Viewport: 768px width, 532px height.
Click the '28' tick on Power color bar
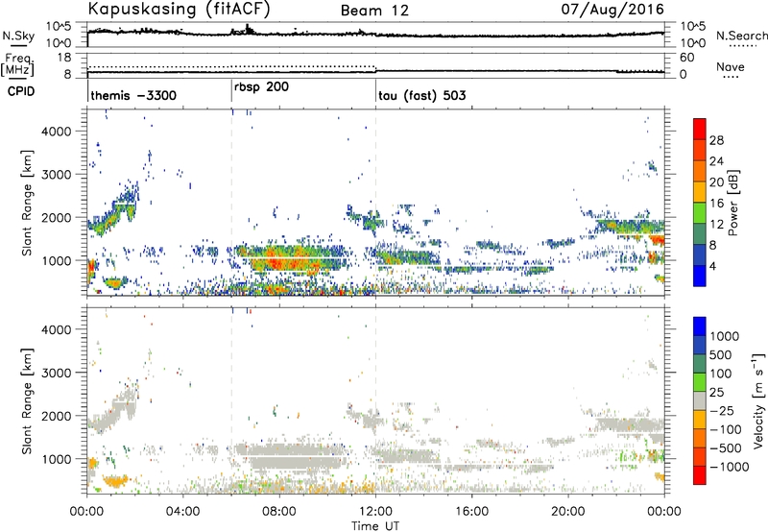tap(716, 140)
